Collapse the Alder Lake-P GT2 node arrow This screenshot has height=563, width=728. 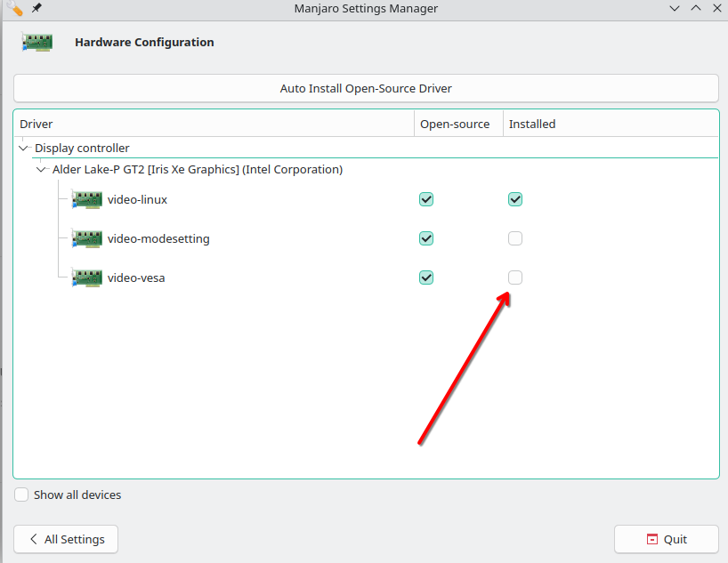[41, 169]
